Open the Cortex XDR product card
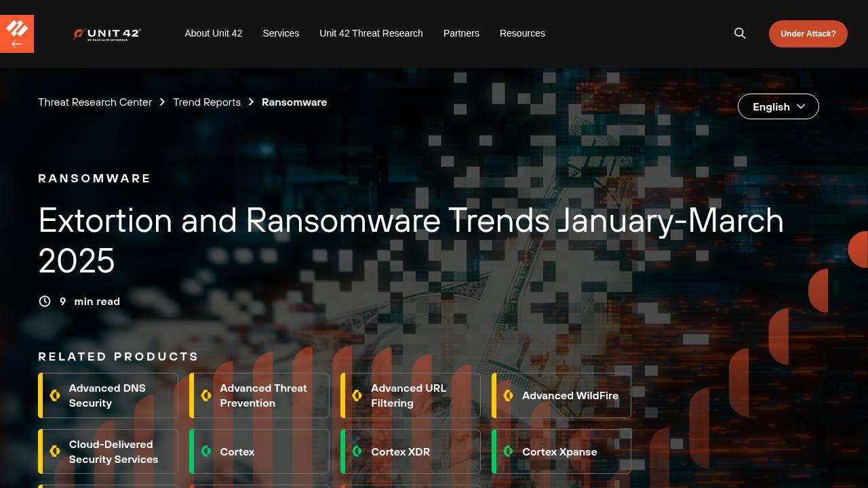 tap(411, 451)
